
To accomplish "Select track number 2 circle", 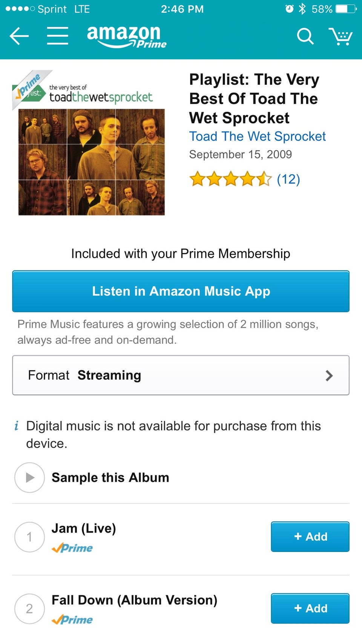I will (29, 609).
